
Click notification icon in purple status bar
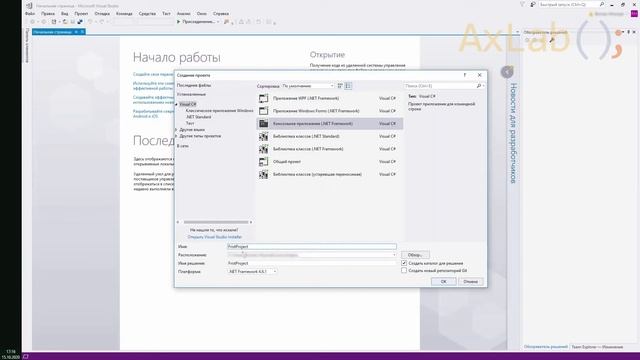pos(26,357)
